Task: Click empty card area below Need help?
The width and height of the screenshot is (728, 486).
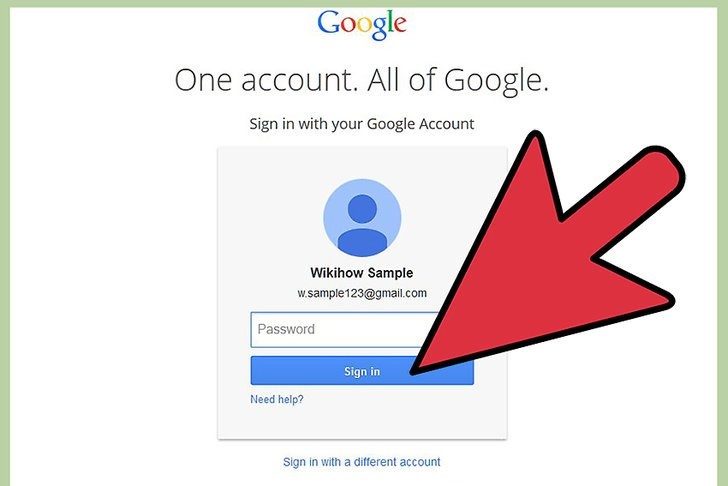Action: point(362,422)
